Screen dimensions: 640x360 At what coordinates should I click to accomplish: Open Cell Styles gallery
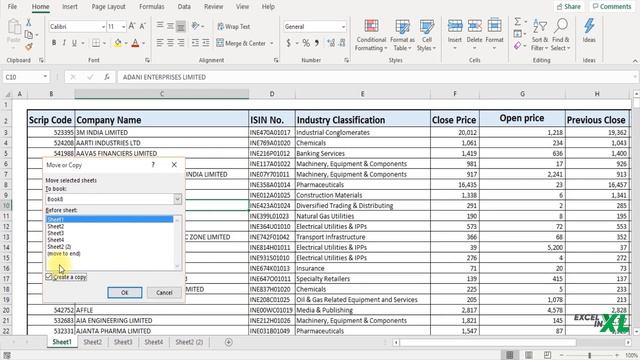pyautogui.click(x=427, y=36)
